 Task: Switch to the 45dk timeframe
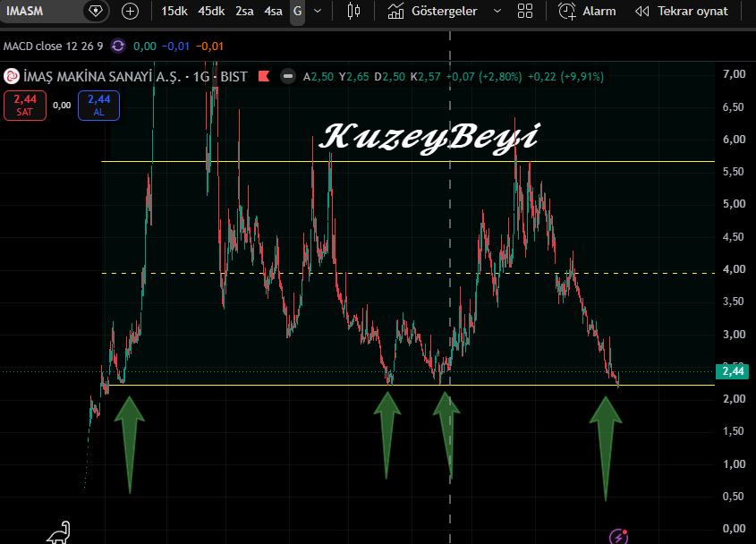click(x=211, y=11)
